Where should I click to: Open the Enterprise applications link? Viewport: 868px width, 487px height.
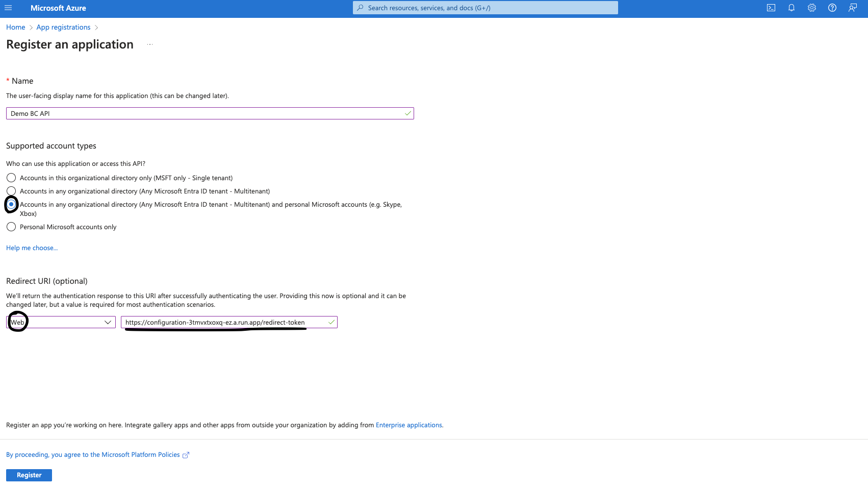click(409, 425)
